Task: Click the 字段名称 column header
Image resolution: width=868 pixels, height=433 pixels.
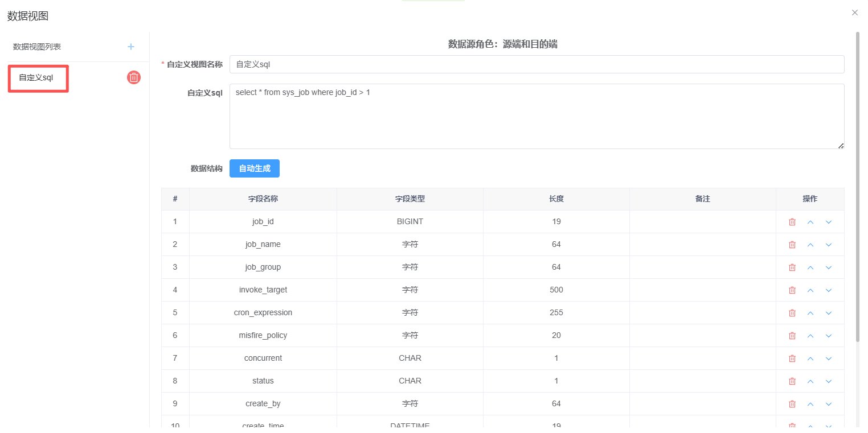Action: (263, 199)
